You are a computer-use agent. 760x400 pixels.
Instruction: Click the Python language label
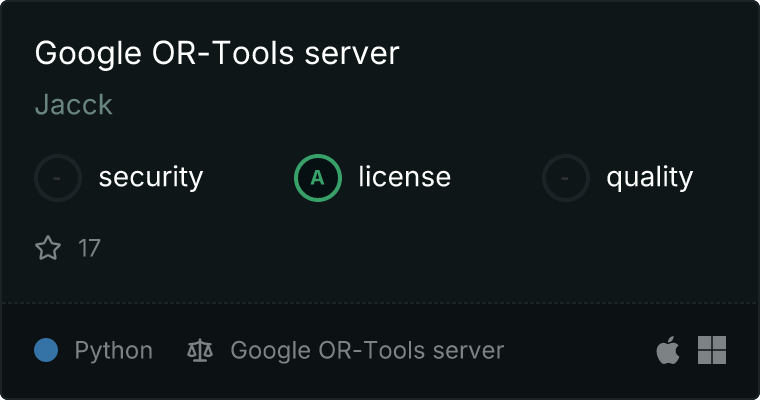[114, 351]
